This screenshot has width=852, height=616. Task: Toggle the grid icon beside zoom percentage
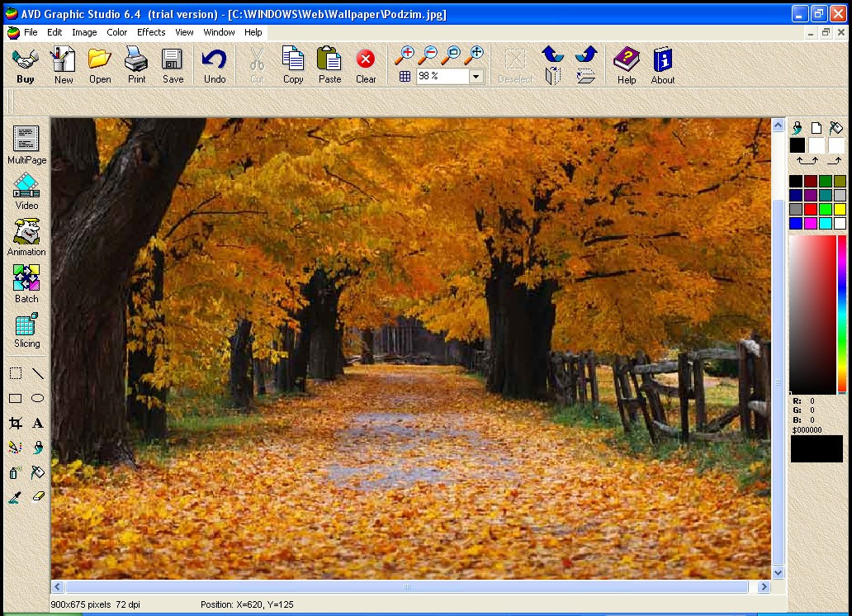405,77
